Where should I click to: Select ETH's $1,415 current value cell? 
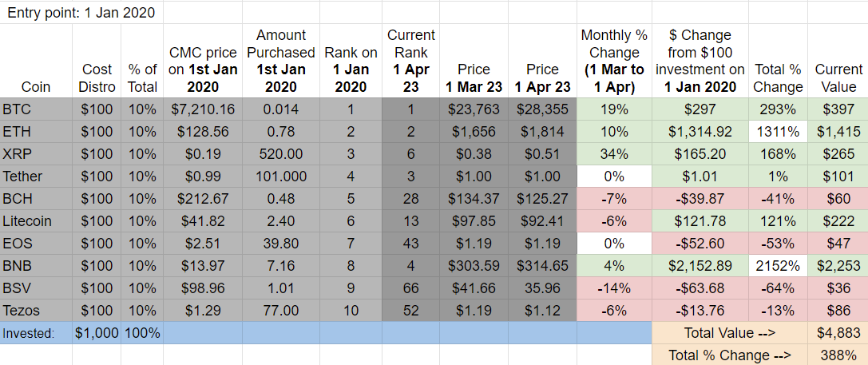[838, 131]
